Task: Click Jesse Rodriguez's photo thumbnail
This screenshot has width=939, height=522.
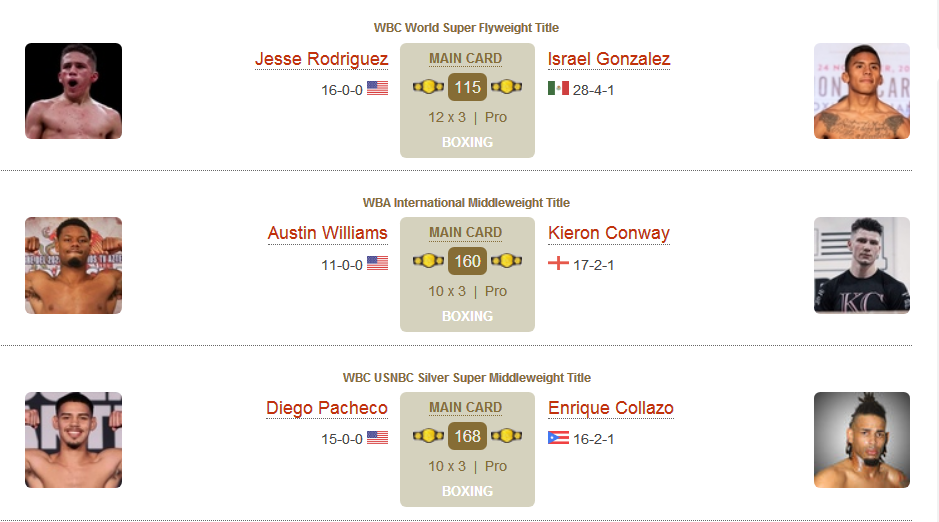Action: point(73,91)
